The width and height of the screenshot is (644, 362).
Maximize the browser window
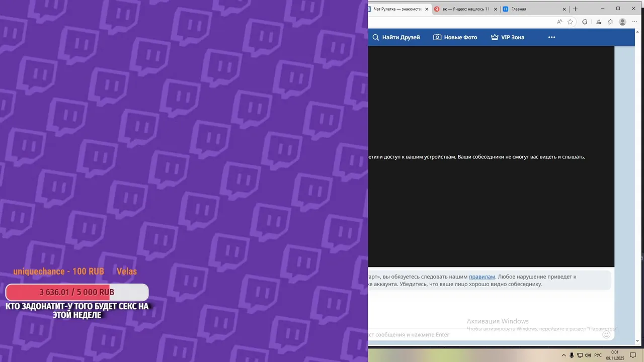click(618, 9)
